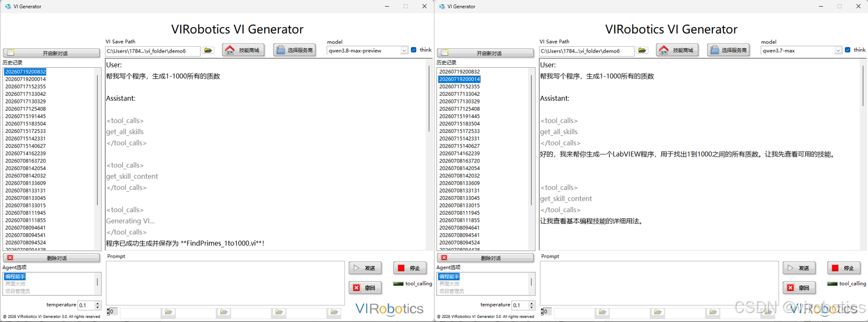Image resolution: width=868 pixels, height=322 pixels.
Task: Increase temperature with up arrow, right window
Action: 532,303
